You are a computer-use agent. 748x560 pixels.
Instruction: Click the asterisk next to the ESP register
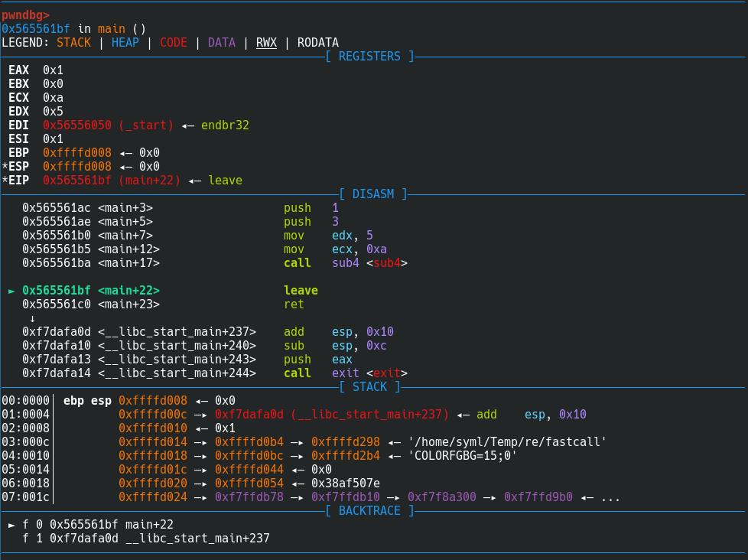5,167
